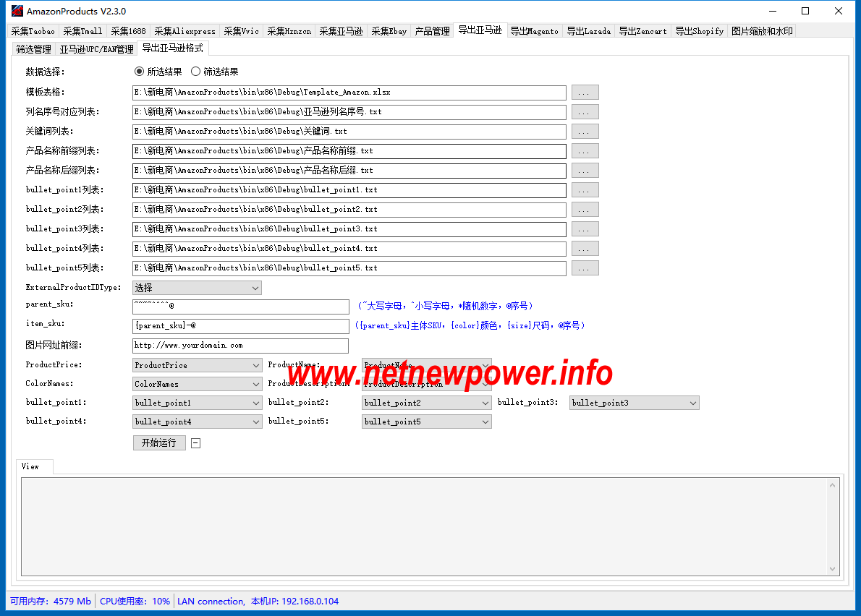Click the 关键词列表 path field
Viewport: 861px width, 616px height.
pyautogui.click(x=349, y=132)
